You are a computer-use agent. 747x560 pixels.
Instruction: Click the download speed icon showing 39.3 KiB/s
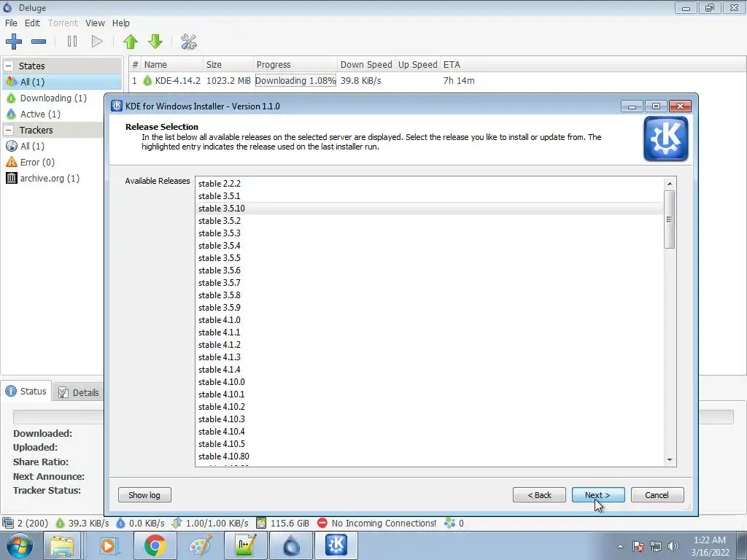pyautogui.click(x=60, y=523)
